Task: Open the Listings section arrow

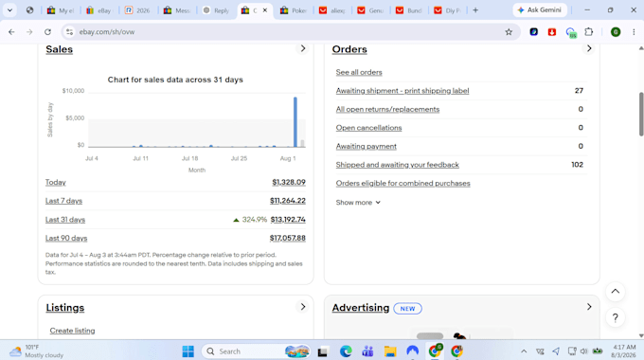Action: tap(303, 307)
